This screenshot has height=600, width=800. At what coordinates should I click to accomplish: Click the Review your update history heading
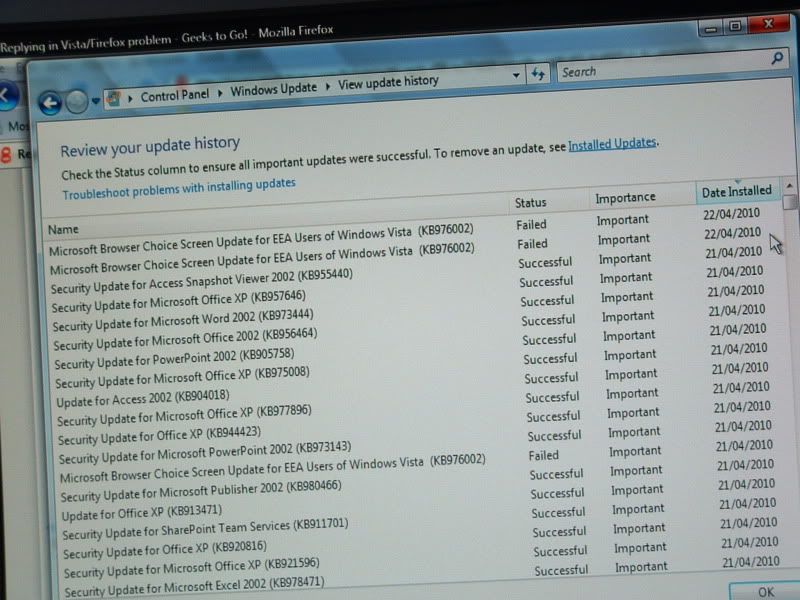pos(150,147)
